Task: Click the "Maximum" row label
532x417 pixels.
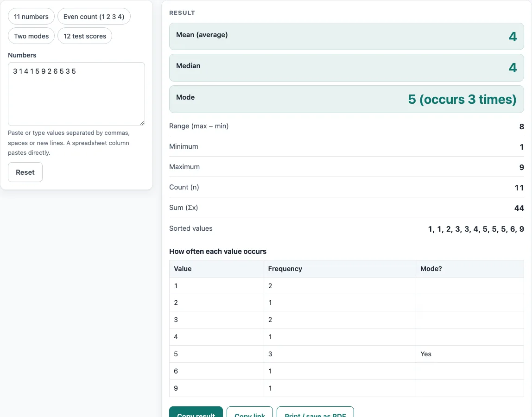Action: pos(184,167)
